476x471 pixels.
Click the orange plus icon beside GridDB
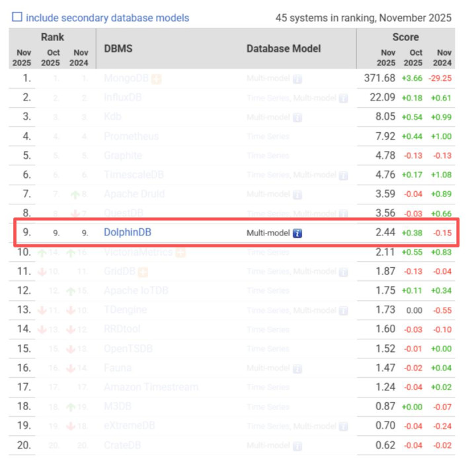[143, 272]
